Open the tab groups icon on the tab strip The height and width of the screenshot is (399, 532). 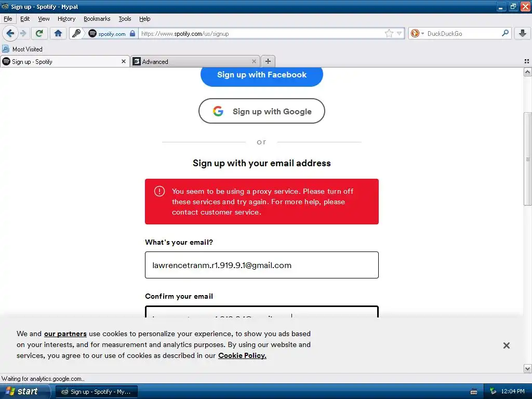click(x=527, y=61)
